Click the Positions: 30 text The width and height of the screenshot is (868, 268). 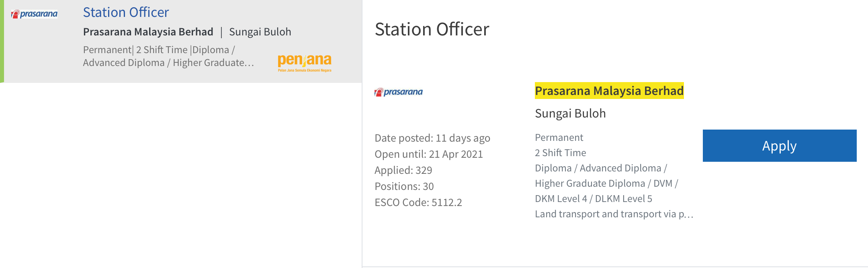coord(404,186)
